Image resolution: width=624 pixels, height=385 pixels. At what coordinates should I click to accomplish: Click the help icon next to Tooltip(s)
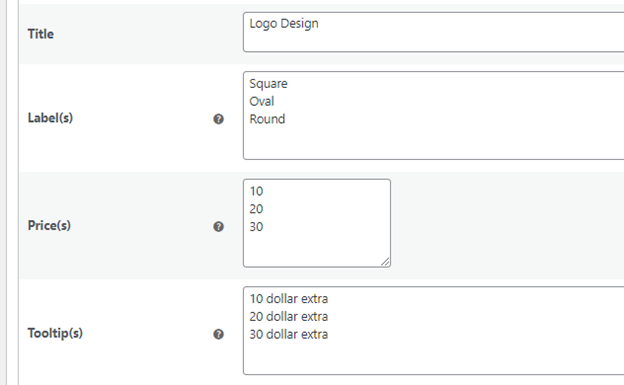(218, 334)
